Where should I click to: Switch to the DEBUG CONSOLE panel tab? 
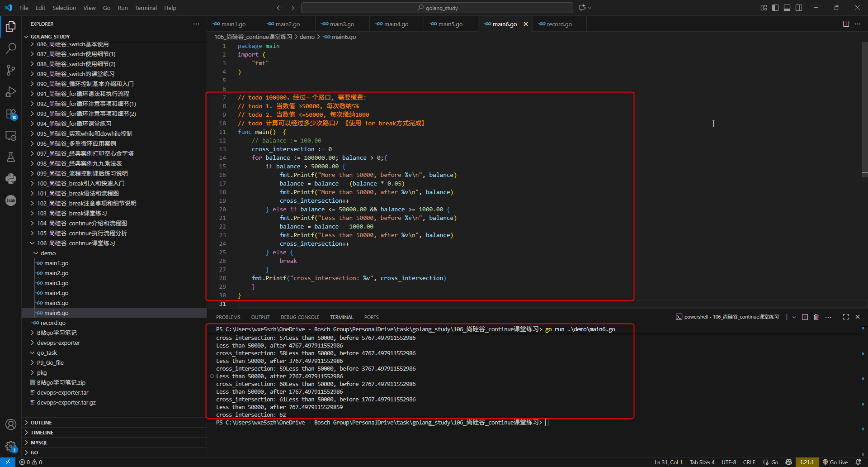pyautogui.click(x=300, y=317)
